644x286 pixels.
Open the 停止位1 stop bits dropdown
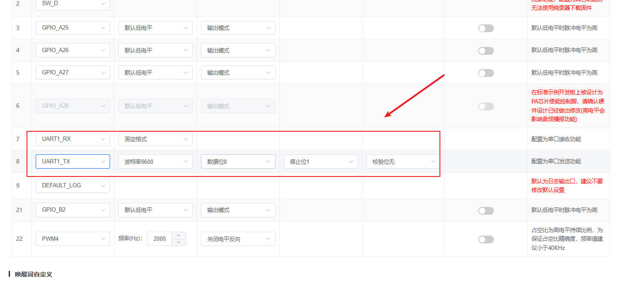click(x=321, y=162)
